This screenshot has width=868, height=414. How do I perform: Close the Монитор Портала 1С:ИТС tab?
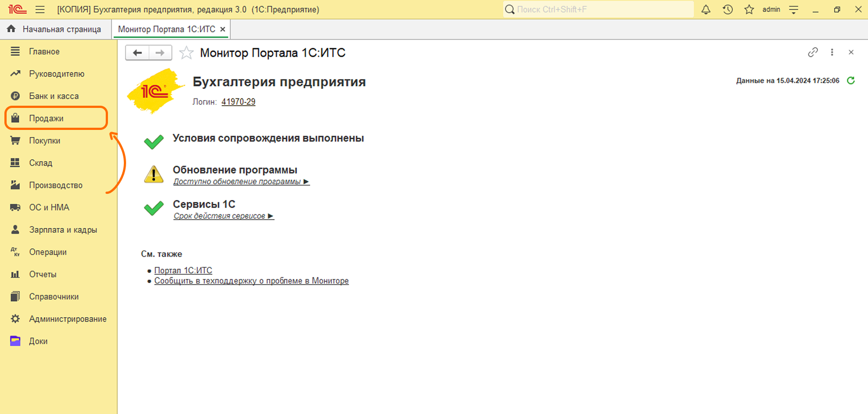tap(223, 29)
